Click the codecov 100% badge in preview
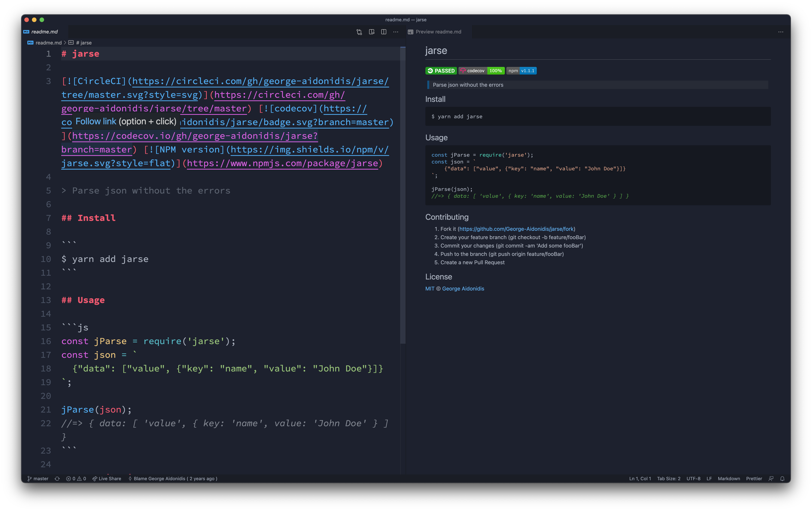 coord(481,71)
